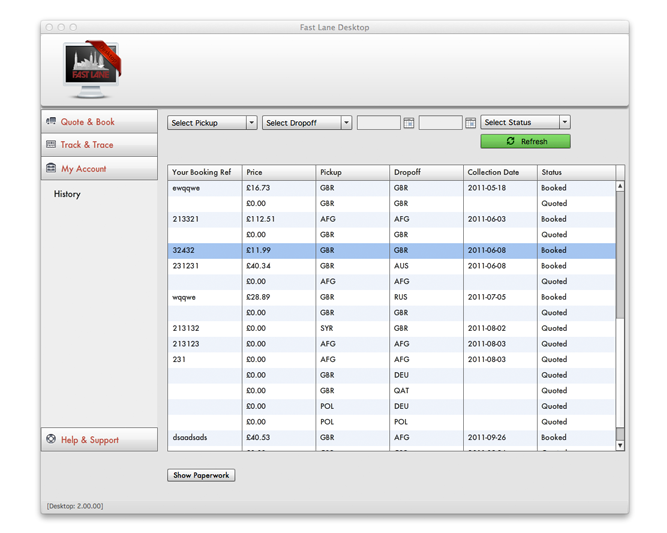Click the second date input field

[440, 123]
